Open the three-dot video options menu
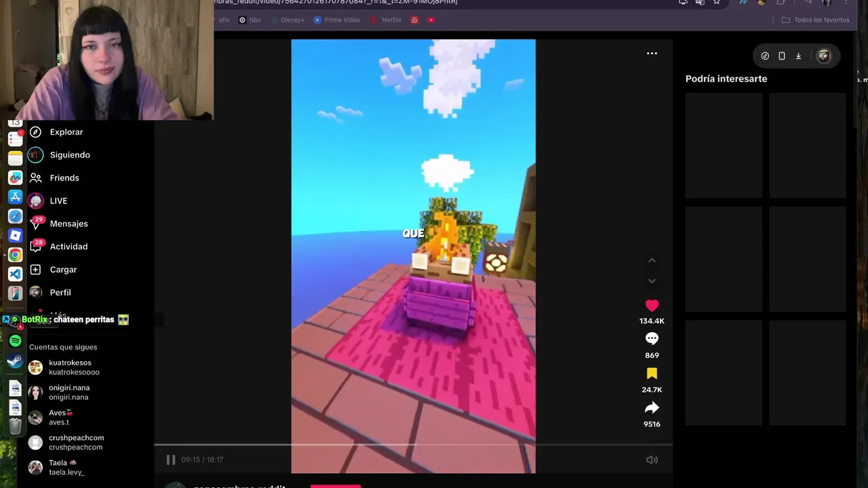Image resolution: width=868 pixels, height=488 pixels. pos(652,54)
